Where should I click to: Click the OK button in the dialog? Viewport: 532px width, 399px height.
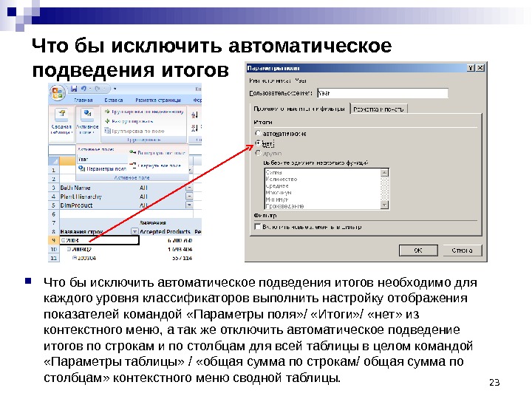tap(418, 250)
